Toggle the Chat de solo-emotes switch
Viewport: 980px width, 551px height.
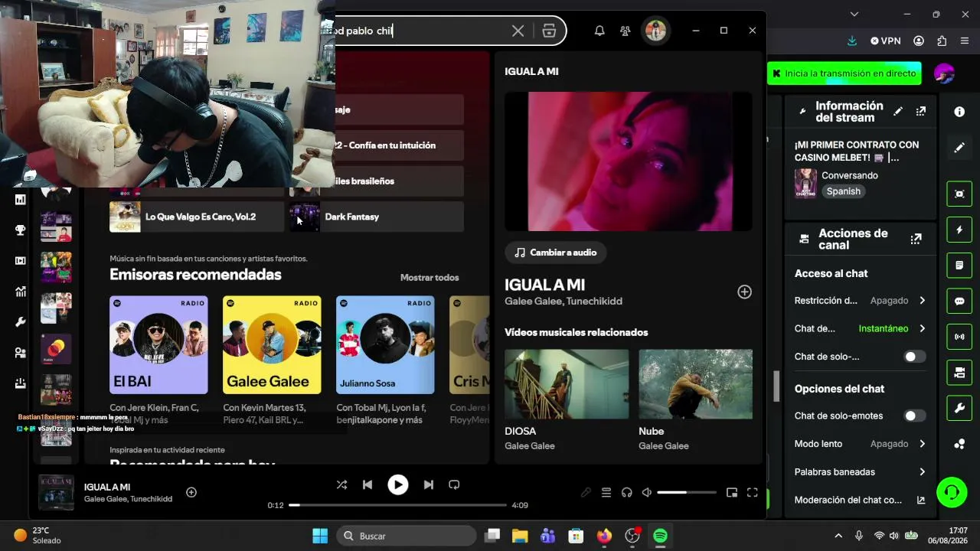(x=913, y=416)
